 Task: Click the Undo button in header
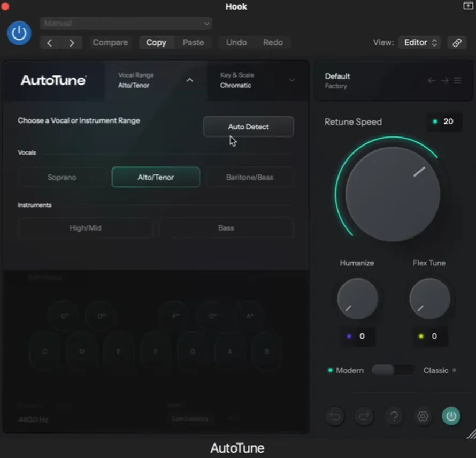236,42
